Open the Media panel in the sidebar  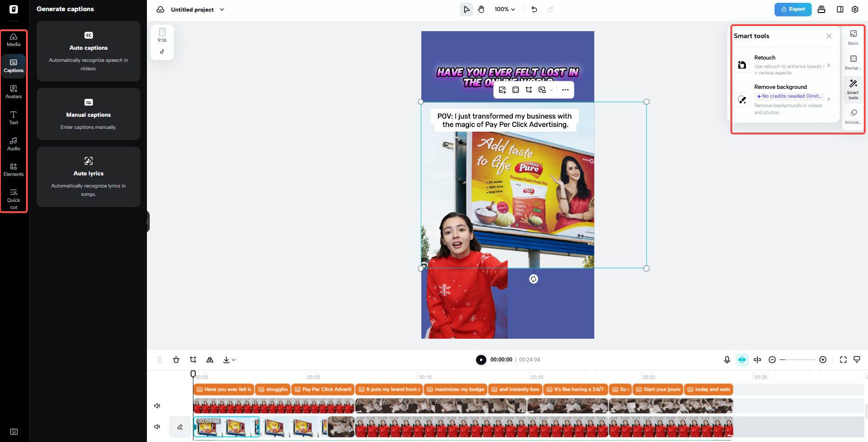click(13, 40)
